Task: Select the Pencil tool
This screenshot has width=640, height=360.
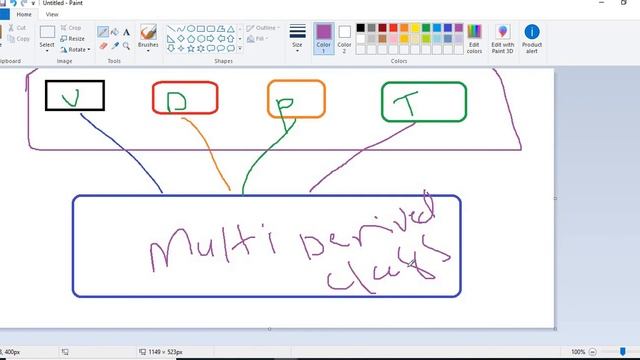Action: 103,32
